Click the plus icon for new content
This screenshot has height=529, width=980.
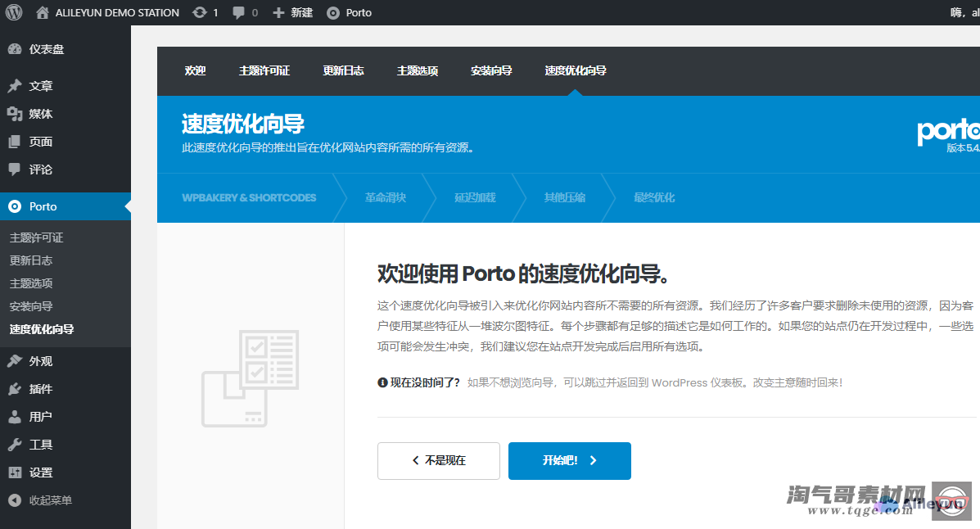point(278,12)
